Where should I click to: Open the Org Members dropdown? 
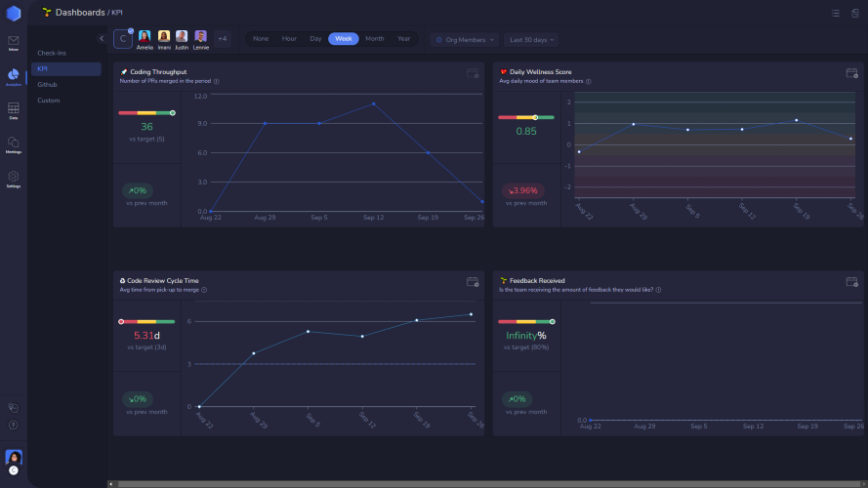coord(465,40)
